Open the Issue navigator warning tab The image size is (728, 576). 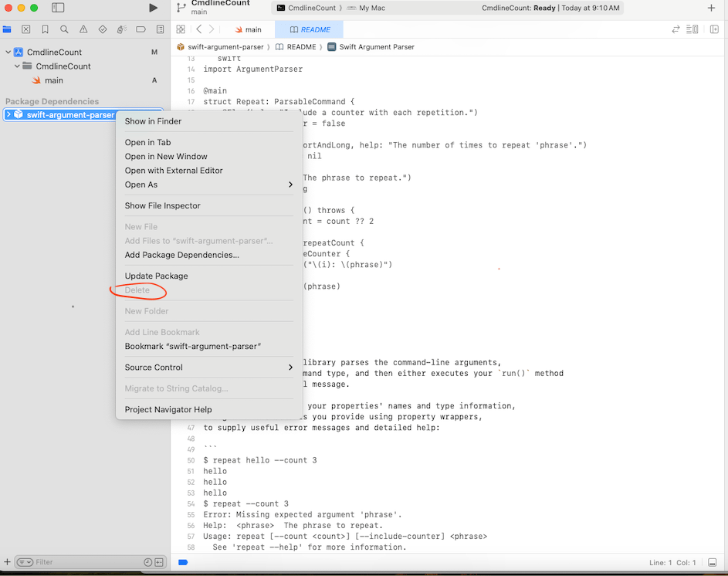pyautogui.click(x=83, y=29)
